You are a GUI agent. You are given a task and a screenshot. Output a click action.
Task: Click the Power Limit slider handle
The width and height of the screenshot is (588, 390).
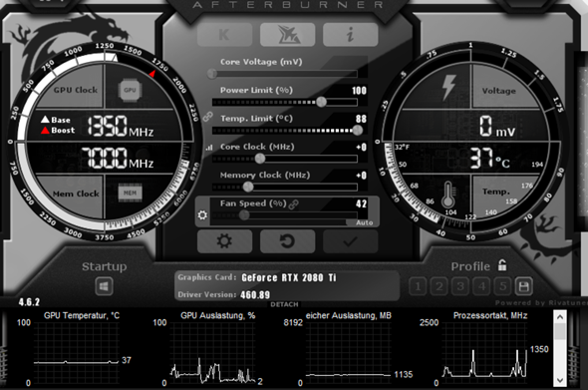pos(321,102)
